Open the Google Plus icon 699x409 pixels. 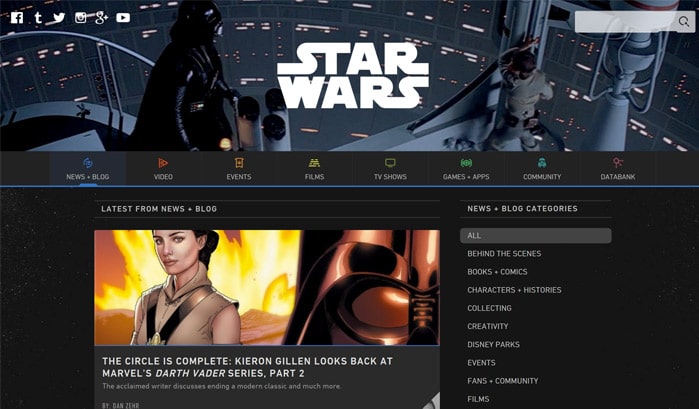[102, 18]
